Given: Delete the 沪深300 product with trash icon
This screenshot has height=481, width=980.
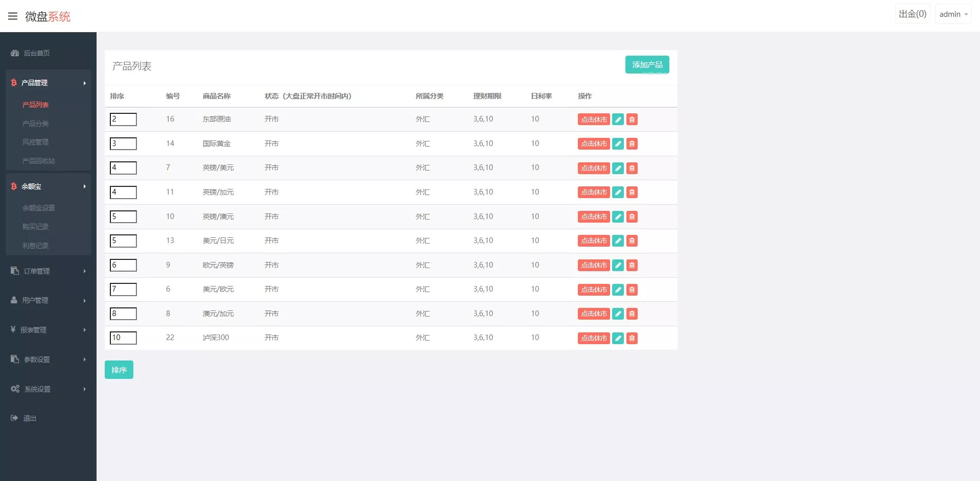Looking at the screenshot, I should coord(632,338).
